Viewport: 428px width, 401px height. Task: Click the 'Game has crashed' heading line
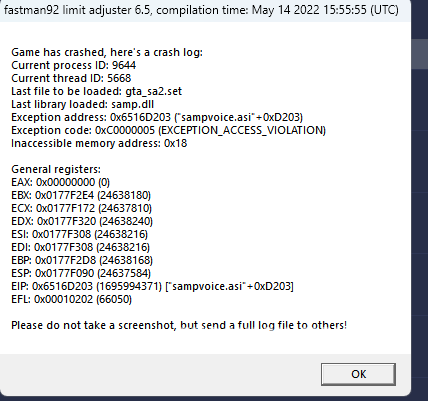107,52
